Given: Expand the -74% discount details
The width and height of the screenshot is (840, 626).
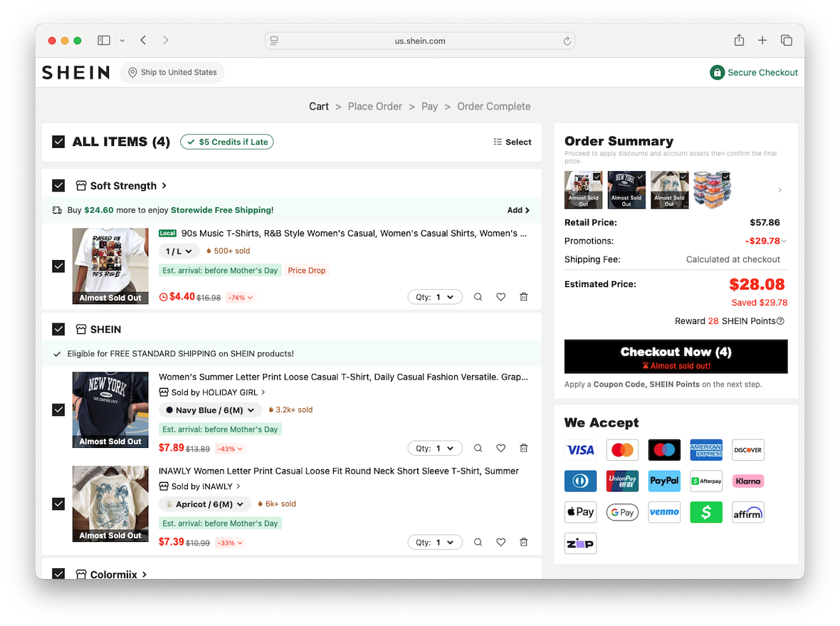Looking at the screenshot, I should 241,298.
